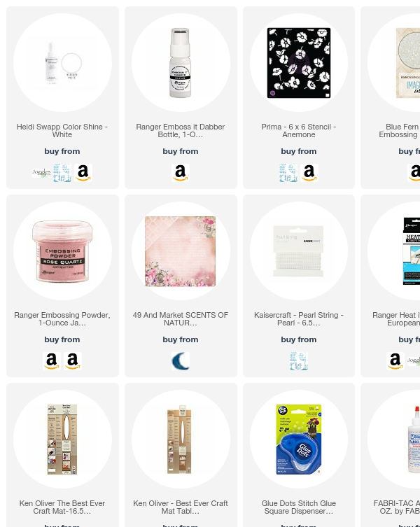
Task: Click Ken Oliver Best Ever Craft Mat-16.5 title
Action: coord(62,507)
